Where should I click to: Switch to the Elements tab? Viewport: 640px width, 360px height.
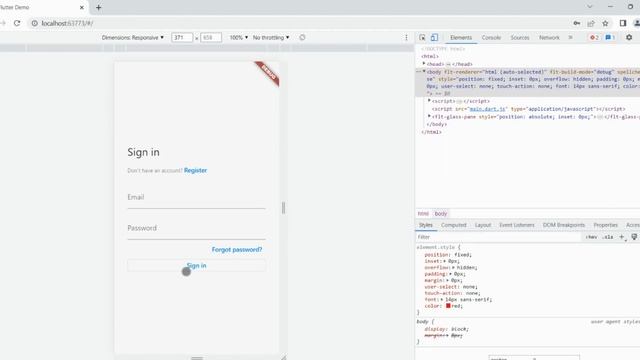pyautogui.click(x=461, y=38)
